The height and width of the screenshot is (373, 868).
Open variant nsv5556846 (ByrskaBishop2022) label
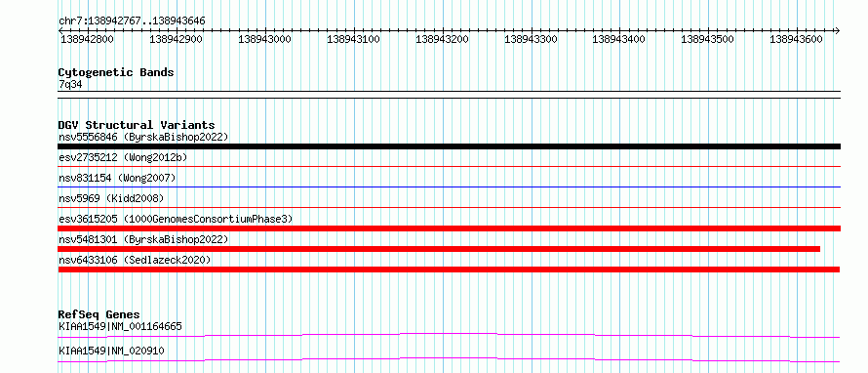click(143, 137)
